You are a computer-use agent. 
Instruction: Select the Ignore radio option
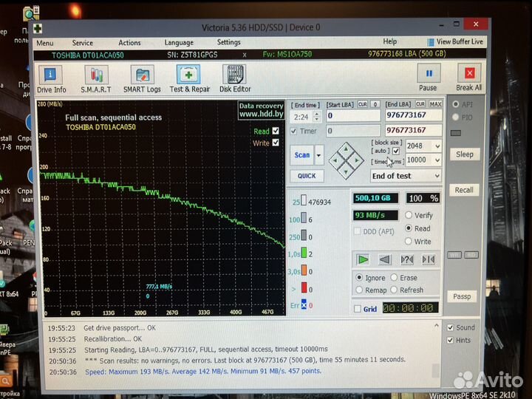[359, 278]
